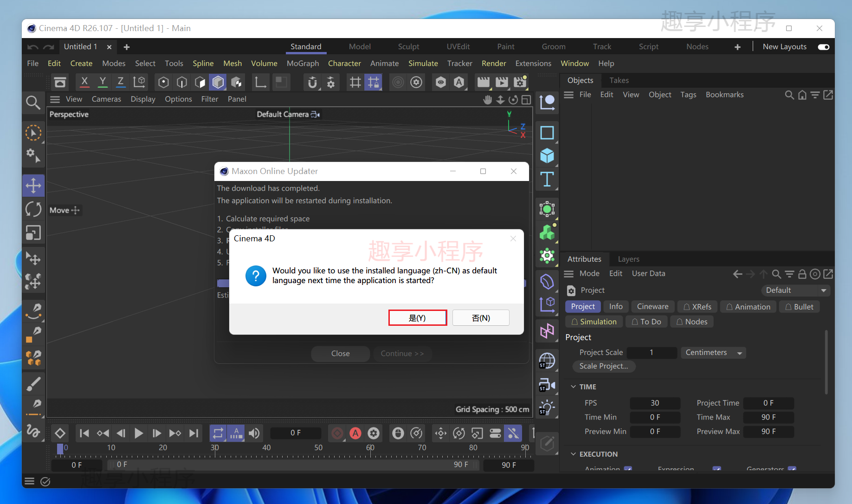The height and width of the screenshot is (504, 852).
Task: Open Render Settings clapperboard gear icon
Action: pyautogui.click(x=520, y=82)
